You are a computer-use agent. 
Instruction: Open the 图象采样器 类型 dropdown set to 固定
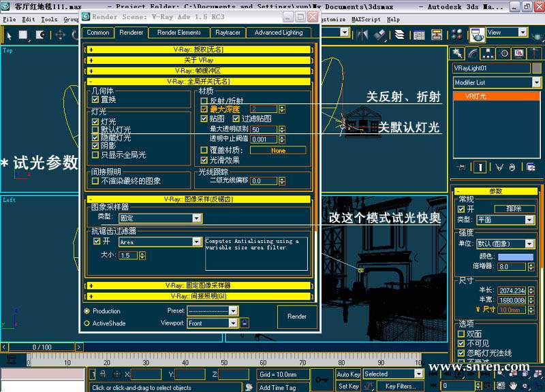coord(160,218)
